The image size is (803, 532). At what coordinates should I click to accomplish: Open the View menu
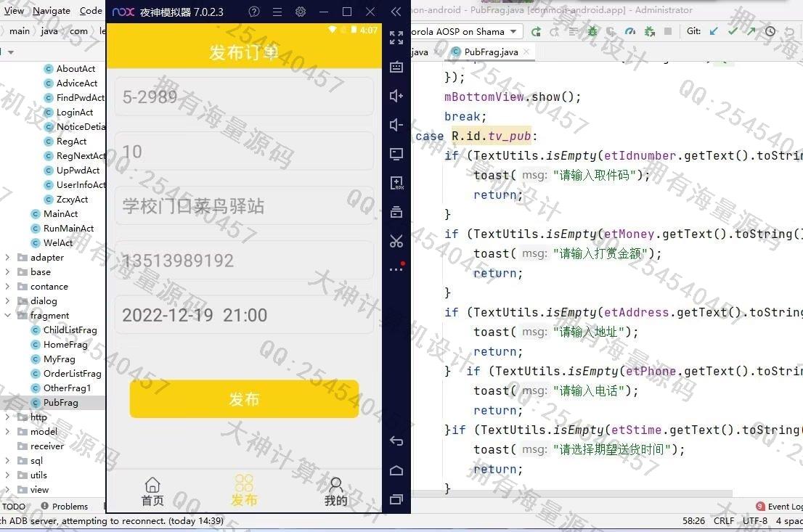(13, 10)
